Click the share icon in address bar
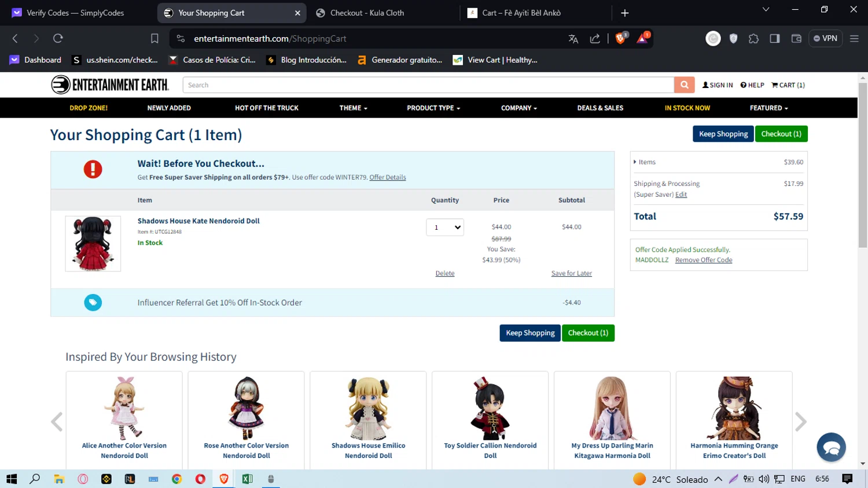The height and width of the screenshot is (488, 868). [x=595, y=39]
